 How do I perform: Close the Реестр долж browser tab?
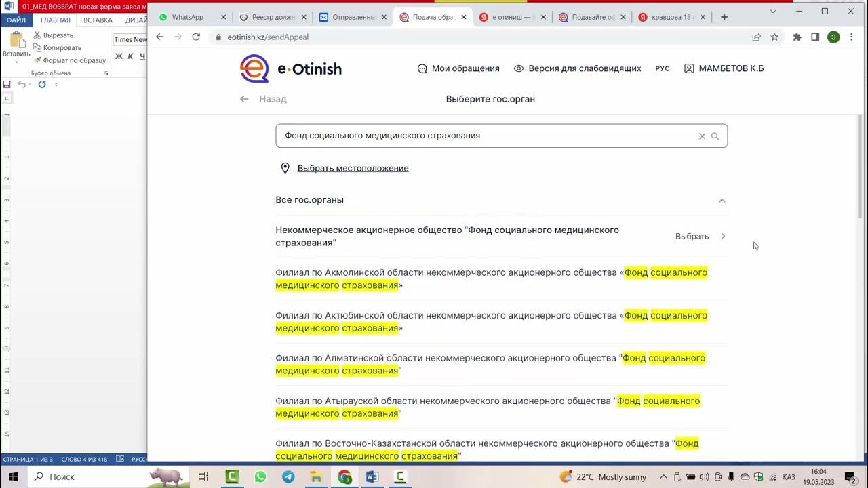click(x=304, y=17)
